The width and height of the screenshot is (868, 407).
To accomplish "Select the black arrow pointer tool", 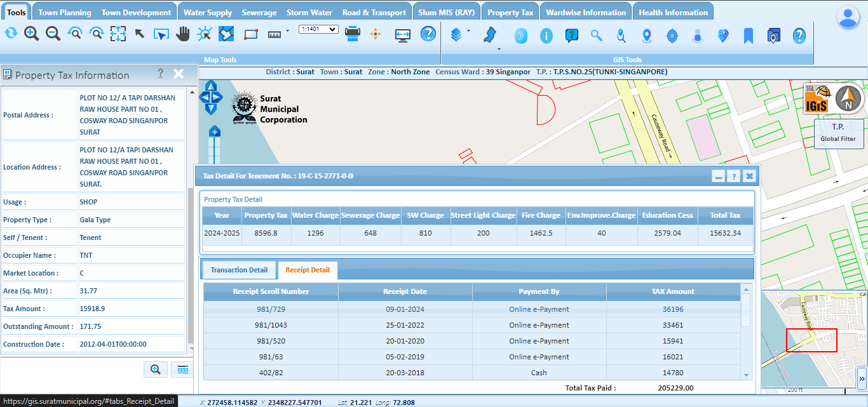I will point(140,34).
